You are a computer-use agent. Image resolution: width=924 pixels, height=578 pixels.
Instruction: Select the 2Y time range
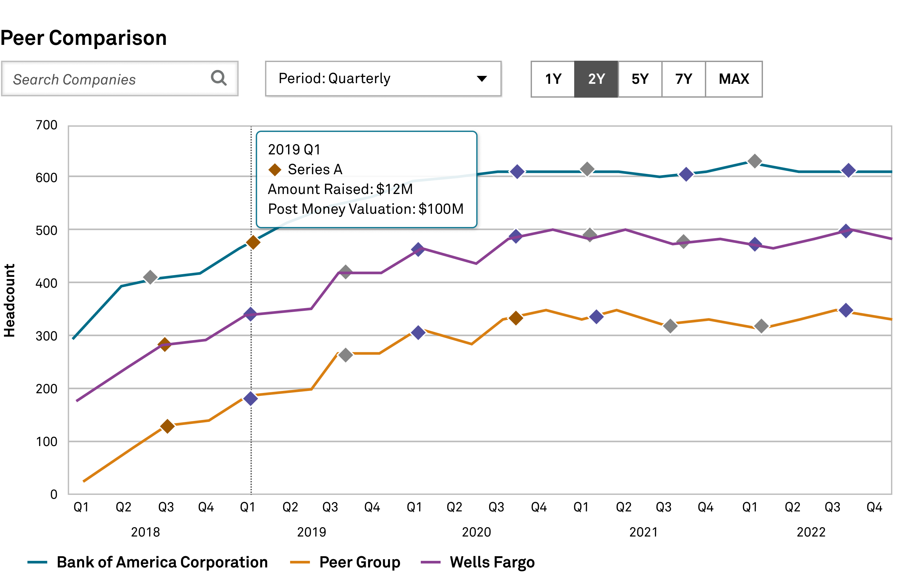[596, 79]
